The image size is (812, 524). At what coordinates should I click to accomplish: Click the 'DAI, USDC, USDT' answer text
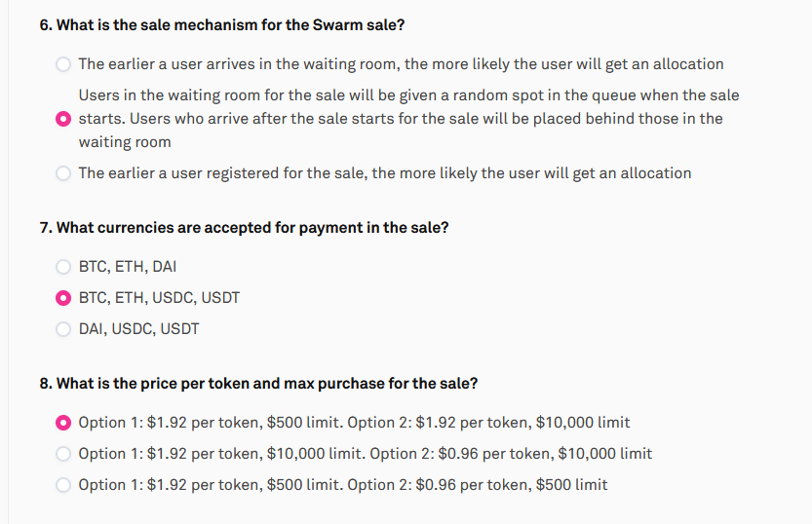(x=138, y=329)
